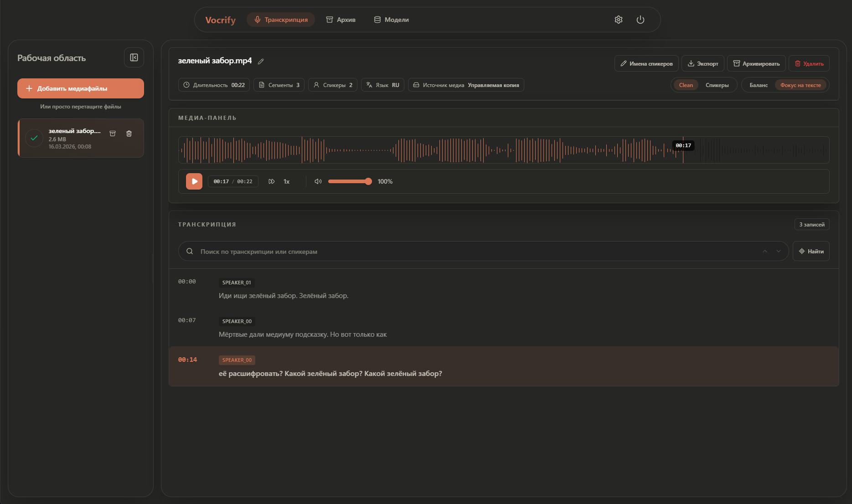Image resolution: width=852 pixels, height=504 pixels.
Task: Open the settings gear icon
Action: pyautogui.click(x=618, y=20)
